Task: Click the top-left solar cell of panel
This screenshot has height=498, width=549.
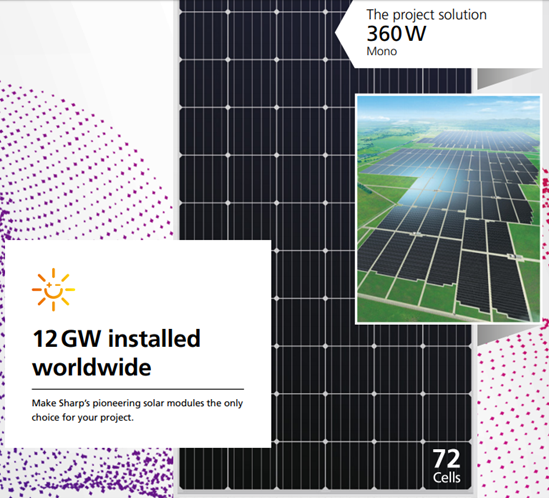Action: coord(203,35)
